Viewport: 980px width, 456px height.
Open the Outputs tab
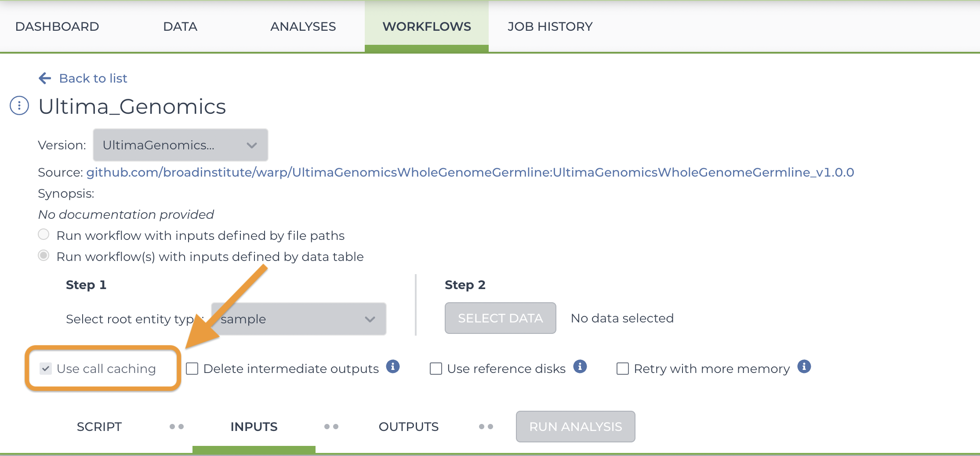[x=409, y=427]
